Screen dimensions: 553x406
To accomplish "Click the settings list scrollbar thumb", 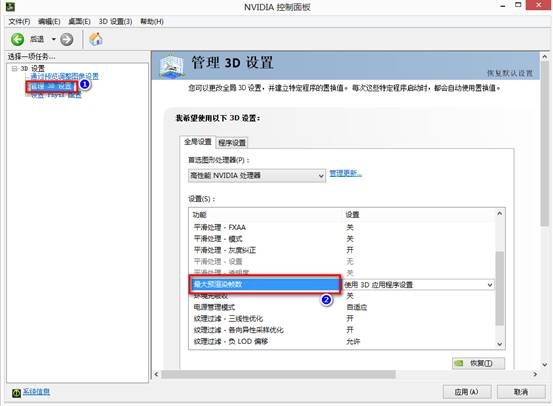I will coord(500,288).
